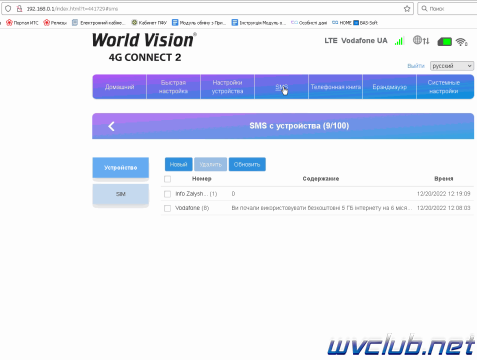Click the green battery status icon

tap(444, 42)
